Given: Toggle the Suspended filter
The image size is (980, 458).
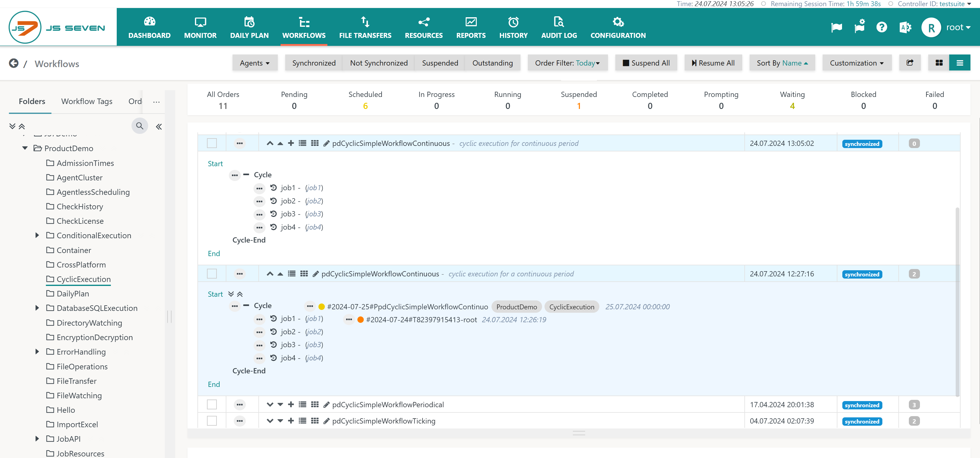Looking at the screenshot, I should pos(440,63).
